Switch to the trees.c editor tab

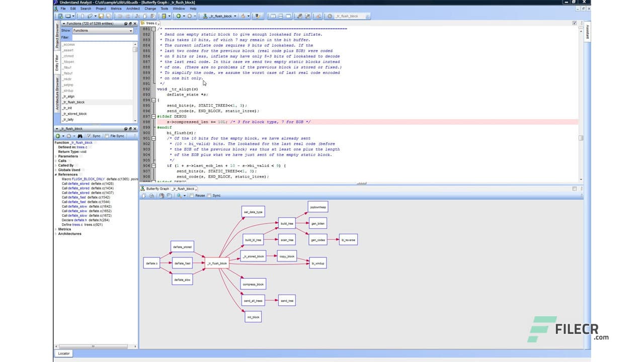[x=149, y=23]
